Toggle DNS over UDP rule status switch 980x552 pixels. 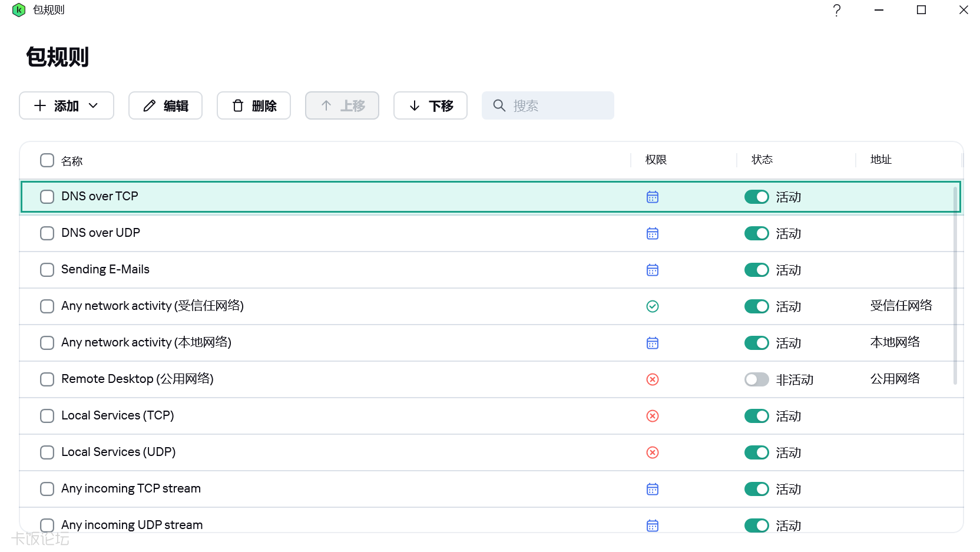757,233
